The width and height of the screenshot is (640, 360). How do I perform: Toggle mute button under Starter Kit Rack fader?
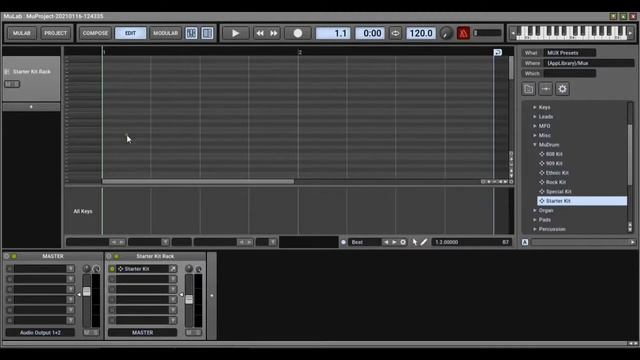[189, 333]
